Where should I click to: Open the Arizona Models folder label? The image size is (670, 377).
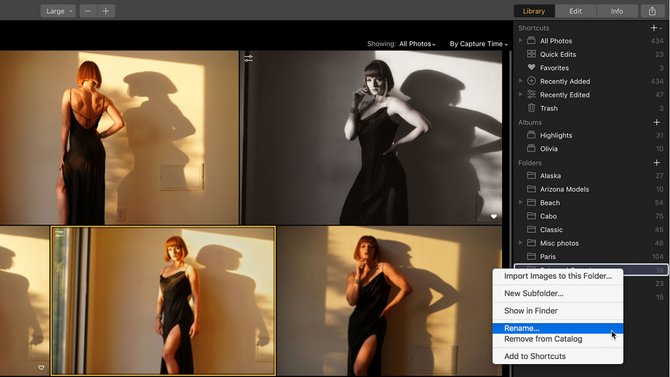click(564, 189)
